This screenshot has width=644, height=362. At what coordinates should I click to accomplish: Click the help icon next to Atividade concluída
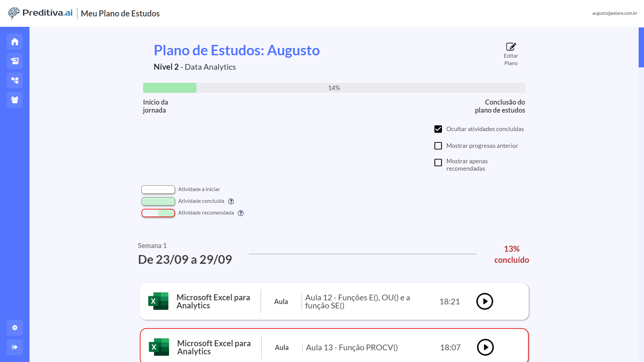click(231, 201)
